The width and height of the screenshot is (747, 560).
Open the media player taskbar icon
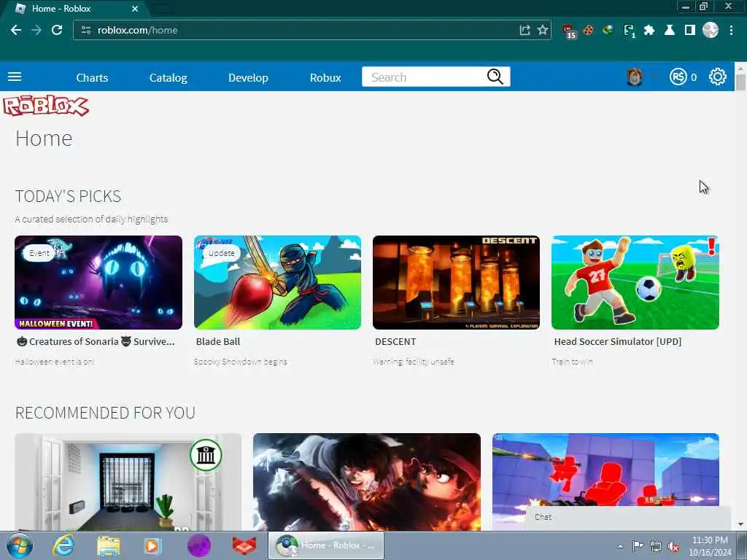(x=152, y=545)
